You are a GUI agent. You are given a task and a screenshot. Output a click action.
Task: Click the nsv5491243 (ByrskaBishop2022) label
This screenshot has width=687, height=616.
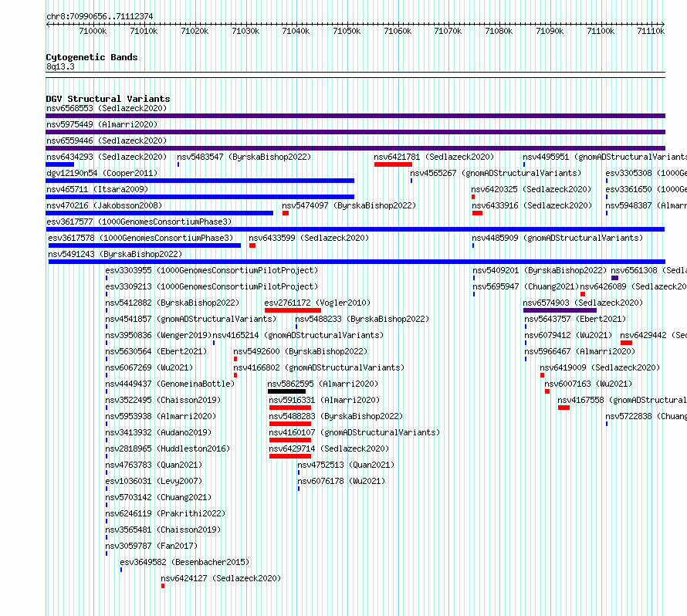115,254
